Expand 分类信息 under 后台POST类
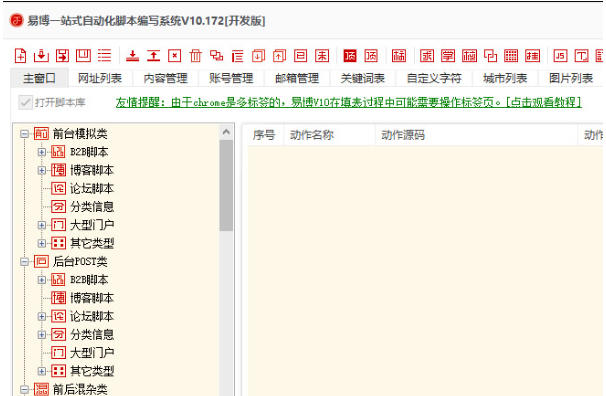Image resolution: width=606 pixels, height=396 pixels. point(42,335)
